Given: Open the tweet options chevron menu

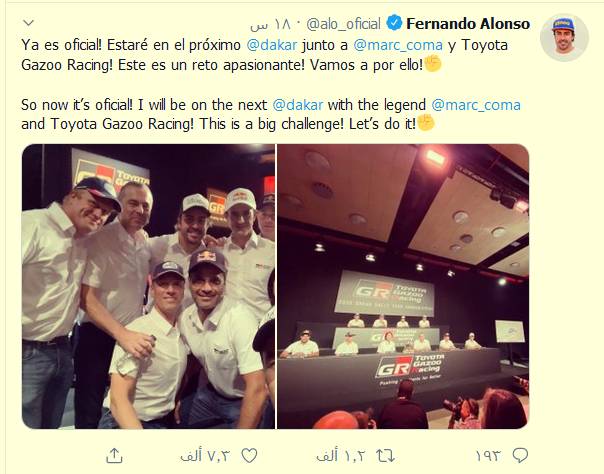Looking at the screenshot, I should 29,23.
